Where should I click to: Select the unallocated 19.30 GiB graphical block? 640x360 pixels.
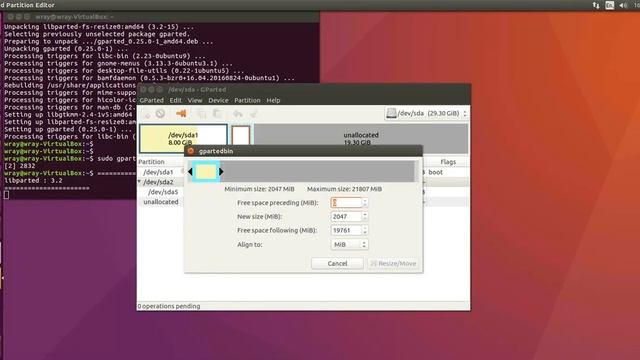pos(361,135)
